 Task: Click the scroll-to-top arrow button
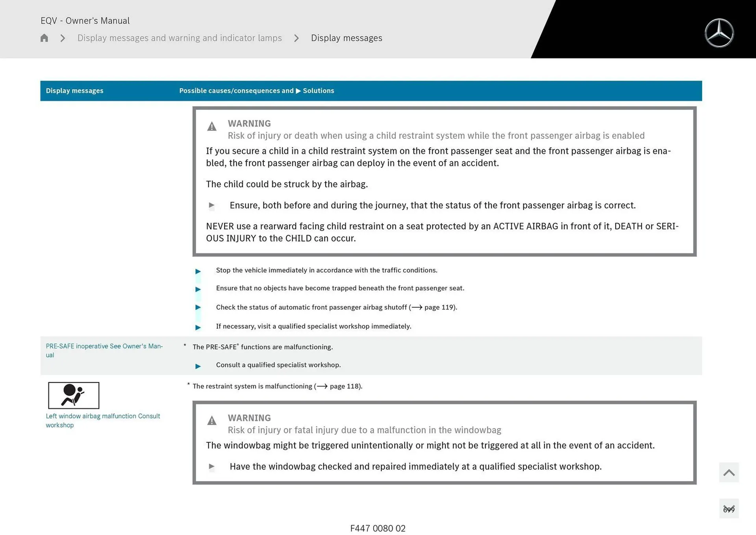pyautogui.click(x=728, y=472)
